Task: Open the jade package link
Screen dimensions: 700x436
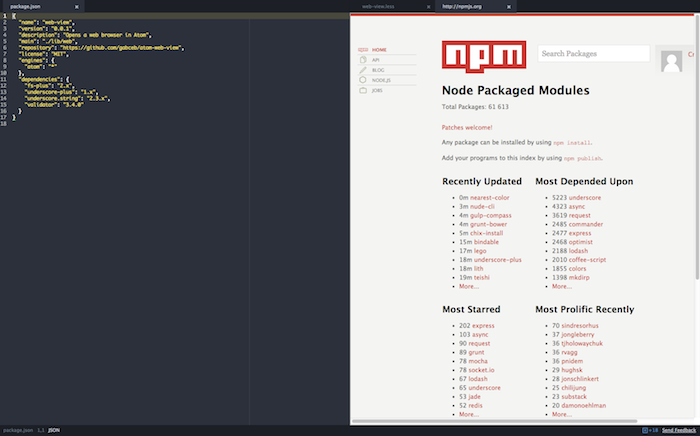Action: (475, 397)
